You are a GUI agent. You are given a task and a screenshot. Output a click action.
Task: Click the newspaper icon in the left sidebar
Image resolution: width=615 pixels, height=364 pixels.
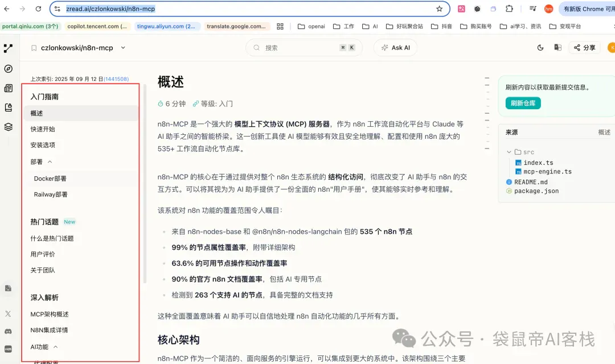[8, 88]
